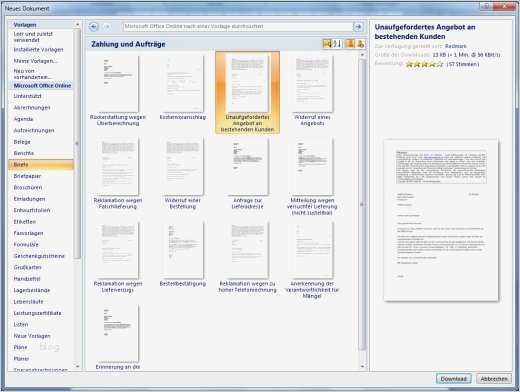Open Installierte Vorlagen in sidebar
The width and height of the screenshot is (520, 392).
tap(38, 50)
